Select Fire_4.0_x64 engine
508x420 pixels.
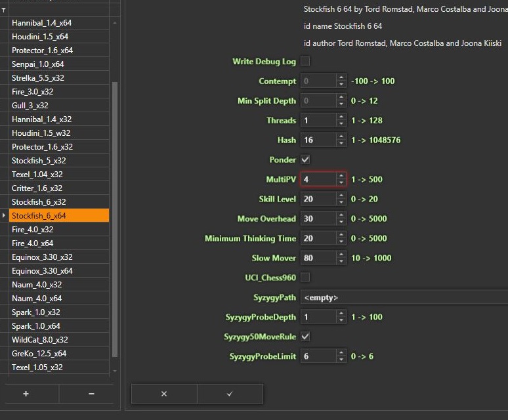click(59, 243)
